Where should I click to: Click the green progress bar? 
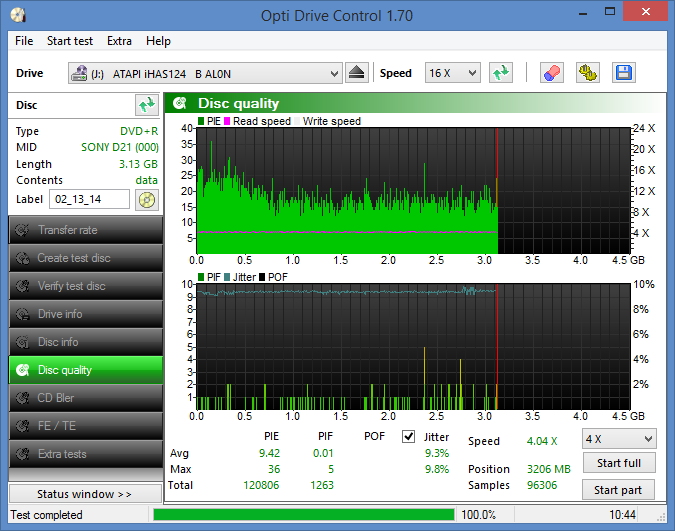[303, 515]
